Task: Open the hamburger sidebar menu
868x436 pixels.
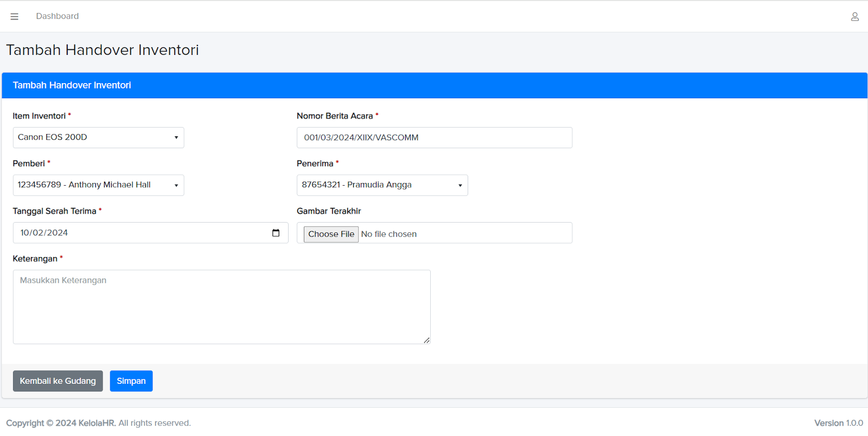Action: pyautogui.click(x=15, y=16)
